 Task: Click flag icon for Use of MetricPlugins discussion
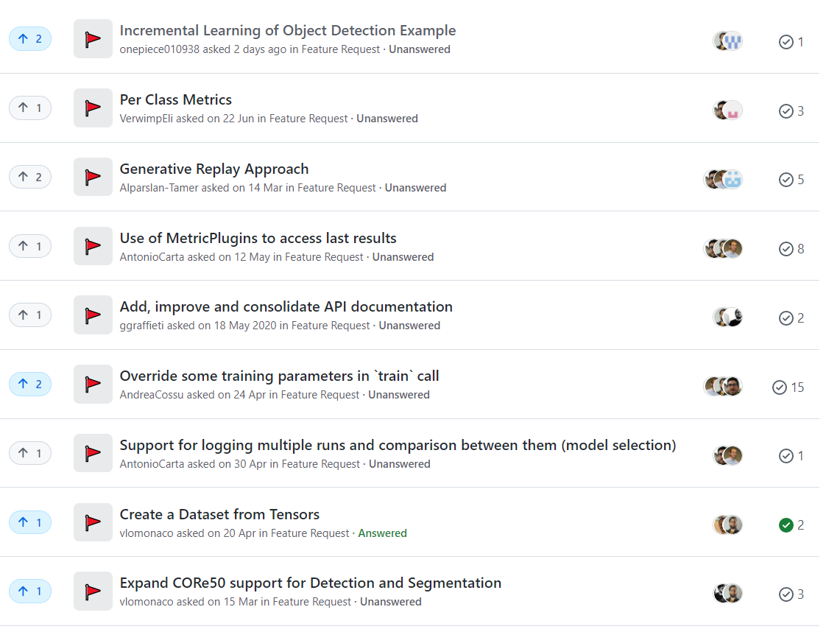click(x=93, y=246)
